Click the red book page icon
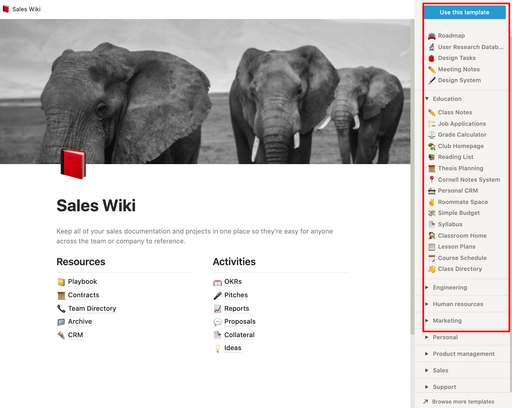This screenshot has height=408, width=512. 73,164
